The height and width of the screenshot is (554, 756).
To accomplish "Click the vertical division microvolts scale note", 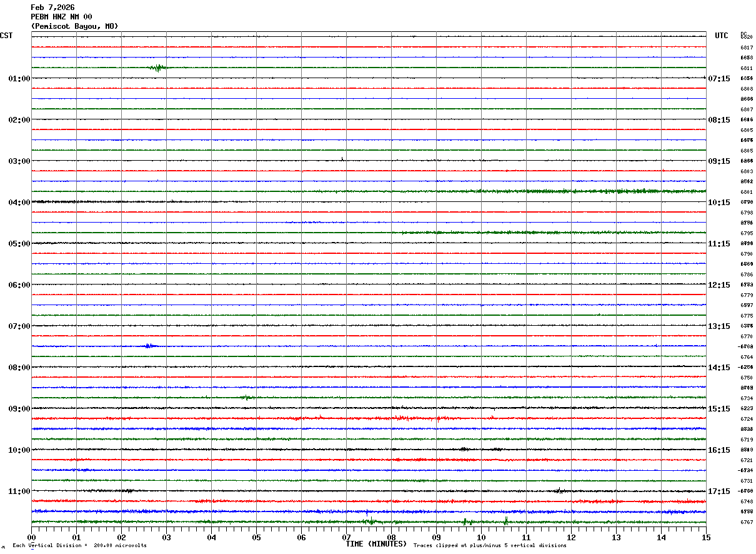I will pos(79,546).
